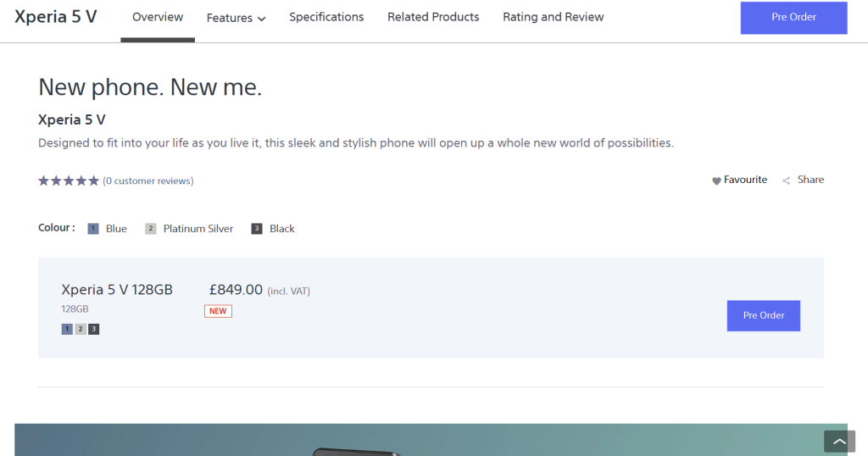This screenshot has height=456, width=868.
Task: Open the customer reviews link
Action: [148, 181]
